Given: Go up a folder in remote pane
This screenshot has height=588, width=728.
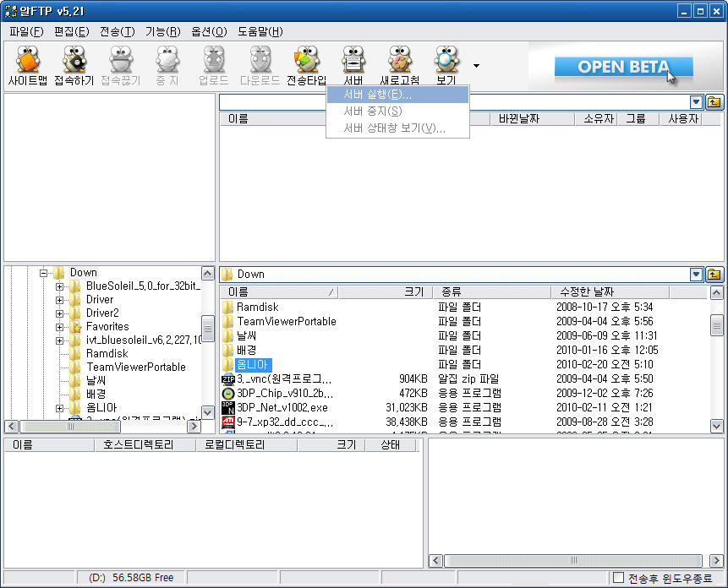Looking at the screenshot, I should [x=714, y=102].
